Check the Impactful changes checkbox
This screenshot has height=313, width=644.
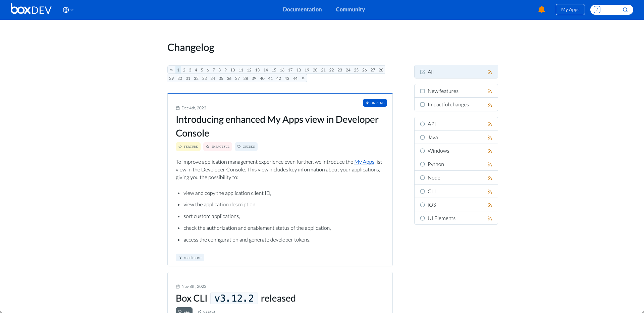pyautogui.click(x=422, y=104)
